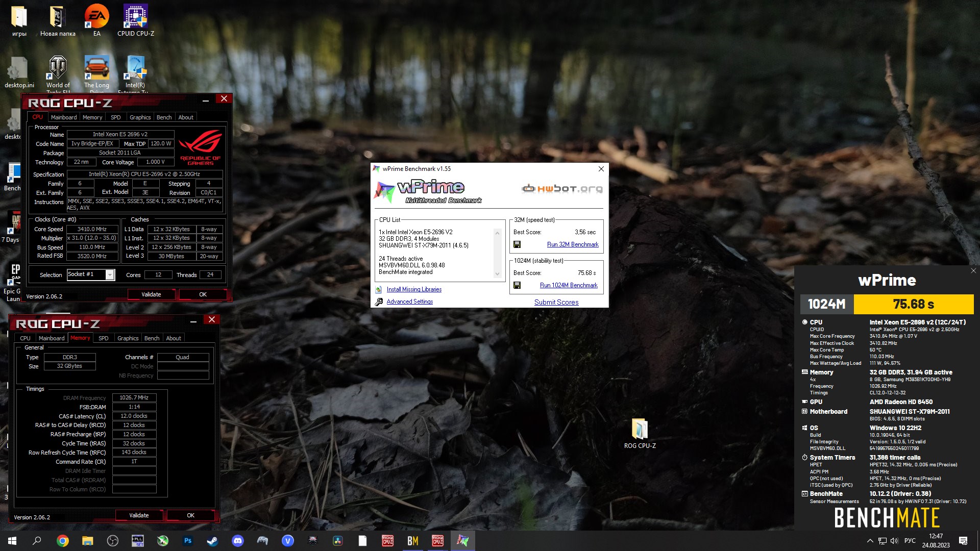Image resolution: width=980 pixels, height=551 pixels.
Task: Click OK in the upper CPU-Z window
Action: (203, 294)
